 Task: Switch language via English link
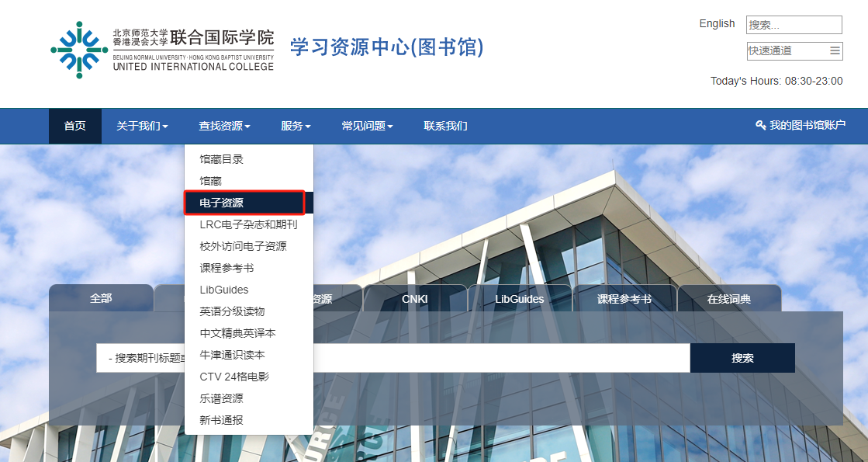(x=717, y=23)
